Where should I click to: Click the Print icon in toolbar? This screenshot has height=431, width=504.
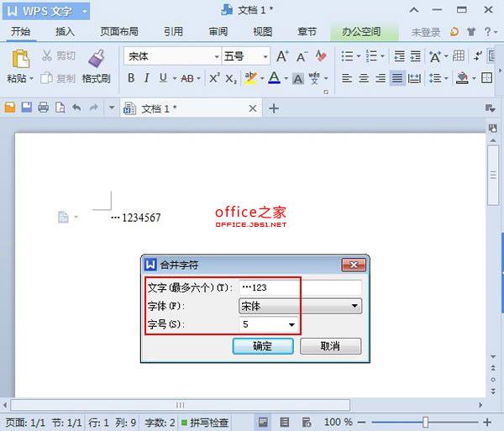[x=43, y=108]
